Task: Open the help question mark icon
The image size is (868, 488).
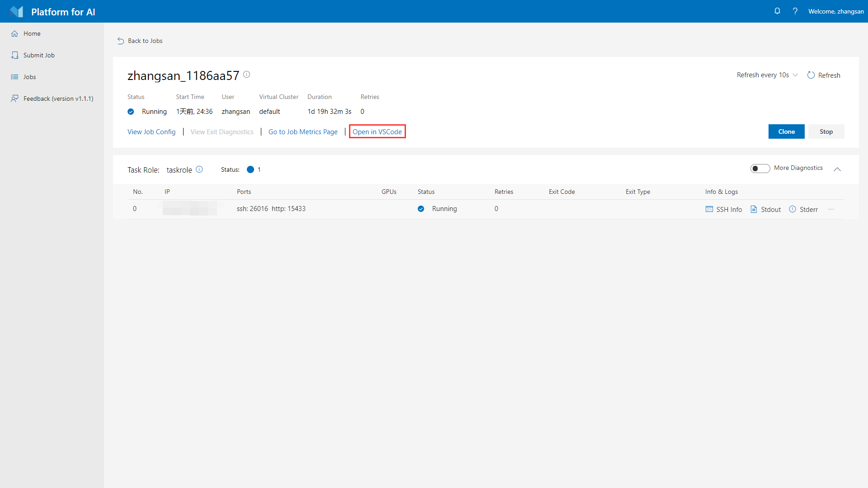Action: pos(795,11)
